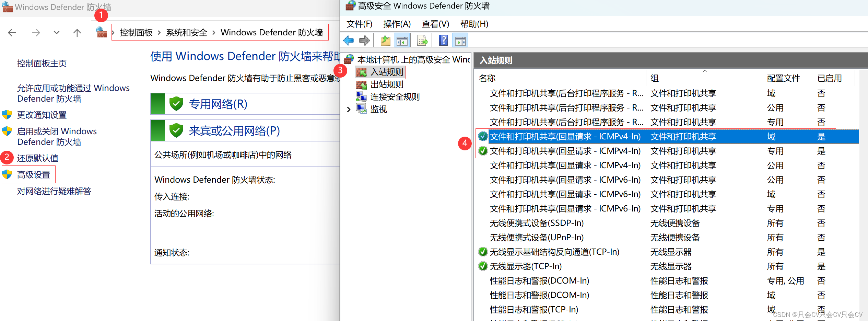Select the 专用 ICMPv6-In file and printer sharing rule
This screenshot has width=868, height=321.
point(565,208)
